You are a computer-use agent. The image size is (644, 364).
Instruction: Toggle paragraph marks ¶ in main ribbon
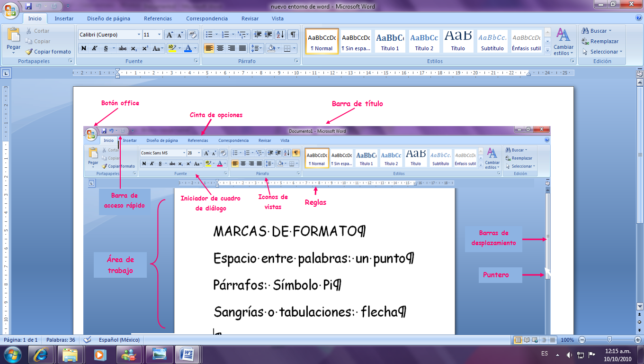(x=294, y=35)
